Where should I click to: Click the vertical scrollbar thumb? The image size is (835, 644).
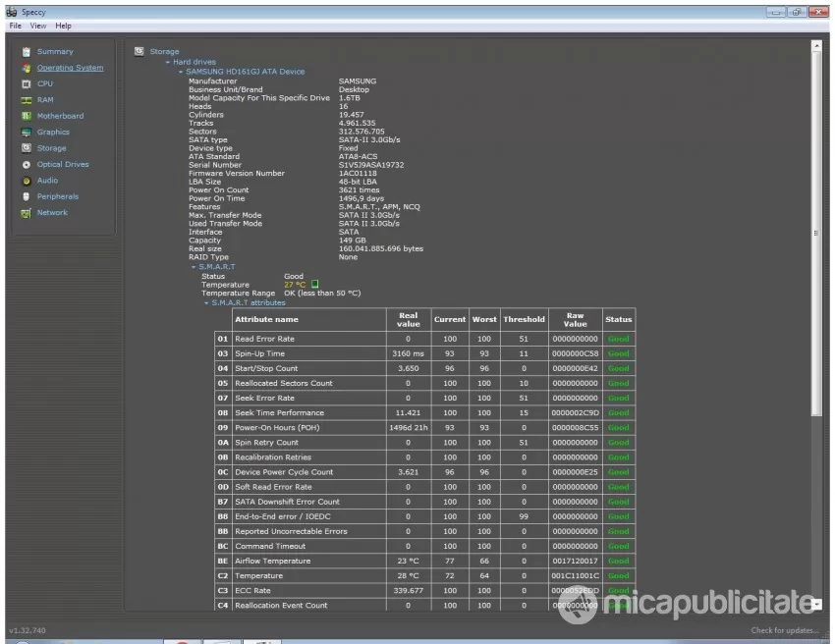point(816,233)
